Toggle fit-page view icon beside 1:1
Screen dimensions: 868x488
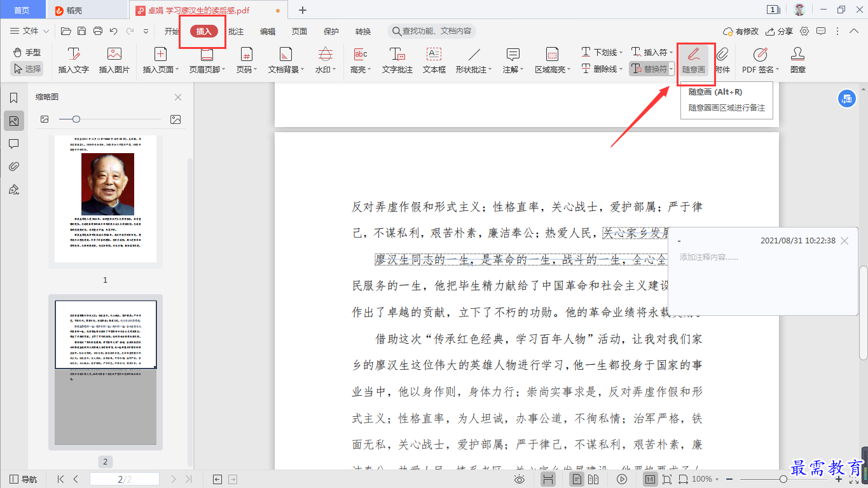tap(667, 479)
